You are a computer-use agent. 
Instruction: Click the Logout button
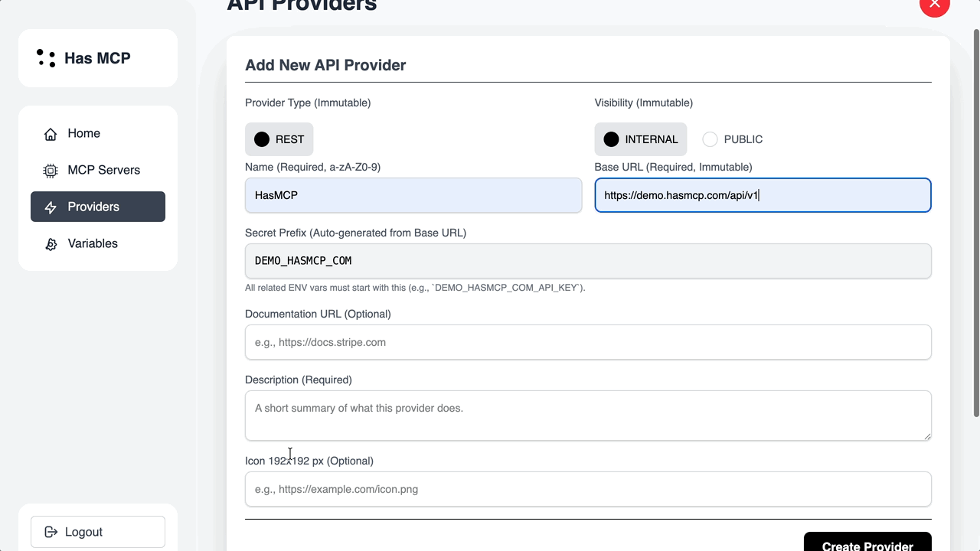point(98,532)
